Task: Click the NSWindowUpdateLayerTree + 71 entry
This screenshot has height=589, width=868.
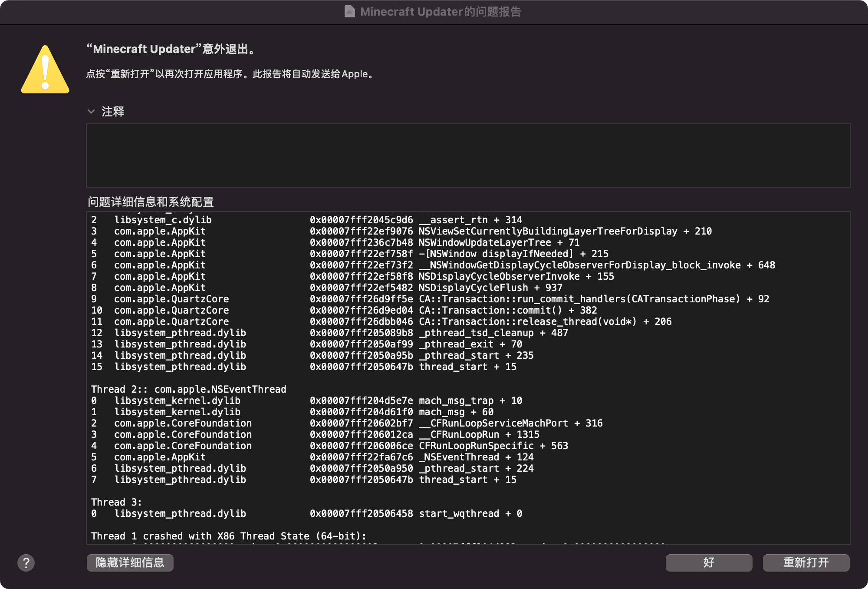Action: (499, 242)
